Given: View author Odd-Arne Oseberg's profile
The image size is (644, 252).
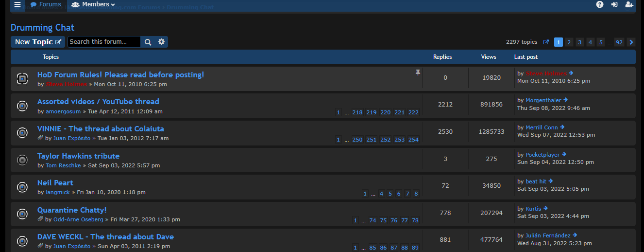Looking at the screenshot, I should tap(78, 219).
